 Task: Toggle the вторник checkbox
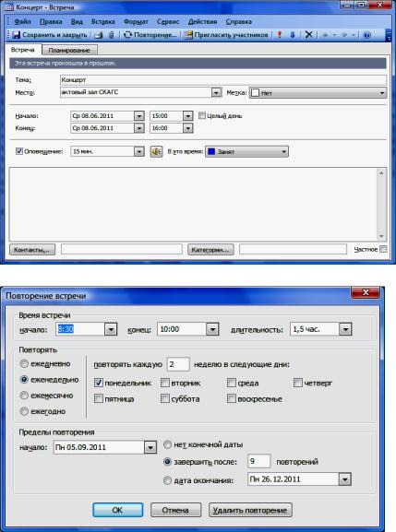pos(165,383)
